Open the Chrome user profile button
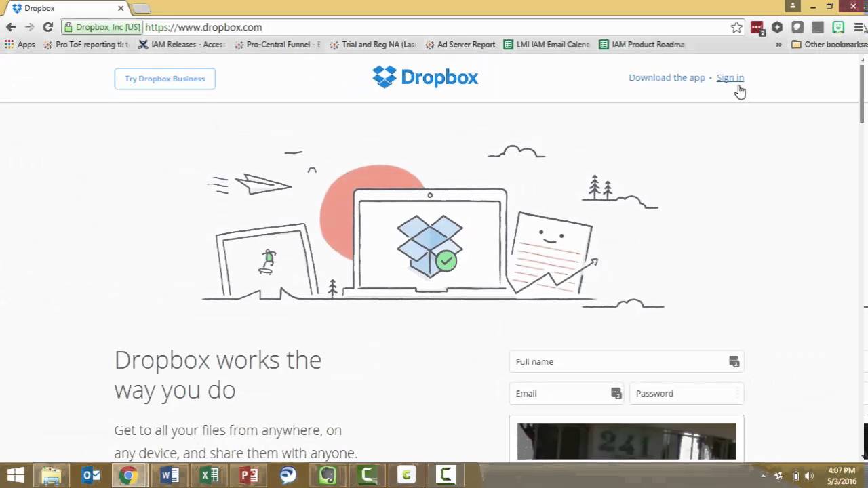The width and height of the screenshot is (868, 488). point(793,5)
